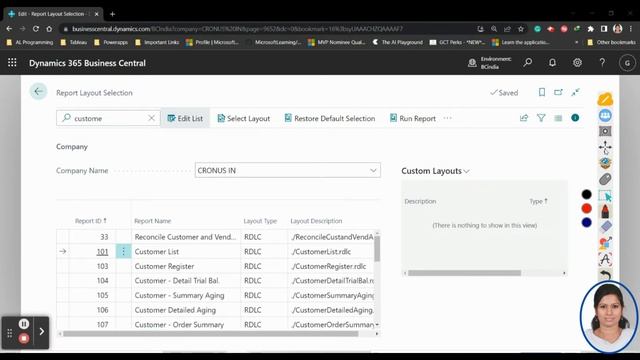
Task: Click Select Layout action
Action: 244,118
